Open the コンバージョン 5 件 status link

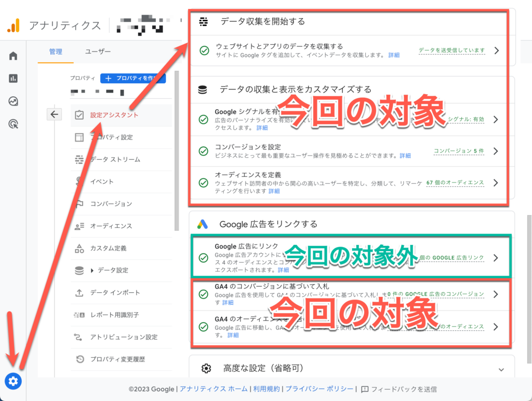click(459, 151)
